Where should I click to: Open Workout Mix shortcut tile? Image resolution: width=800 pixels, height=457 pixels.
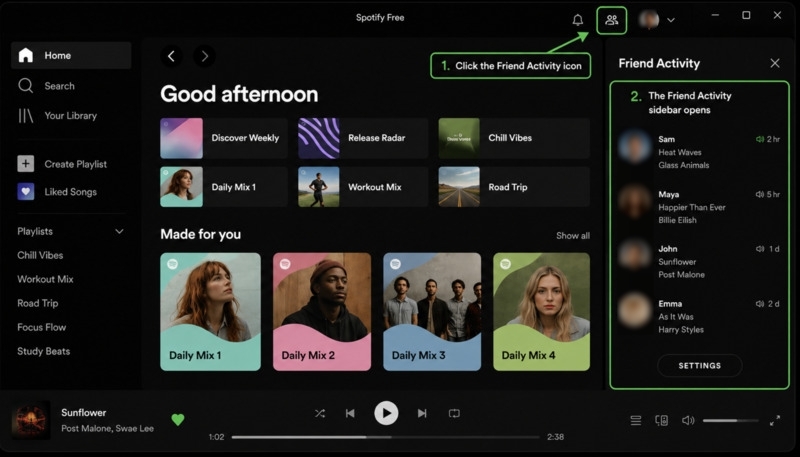click(x=363, y=187)
